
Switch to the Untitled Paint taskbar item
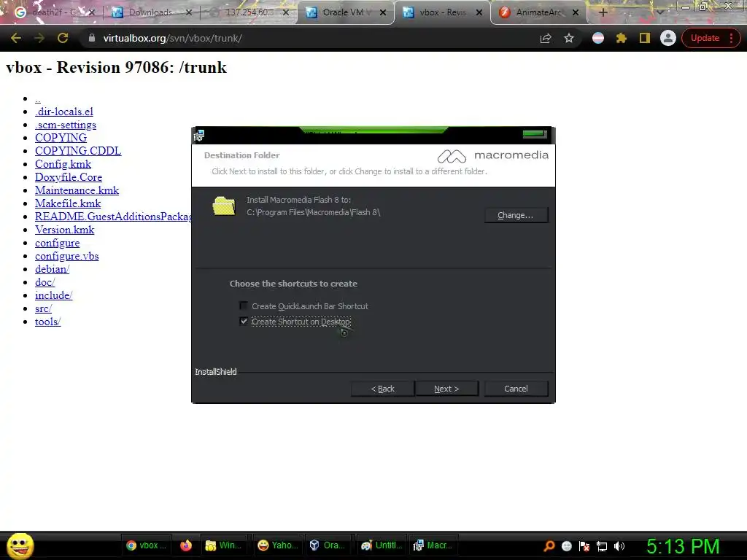pyautogui.click(x=381, y=545)
